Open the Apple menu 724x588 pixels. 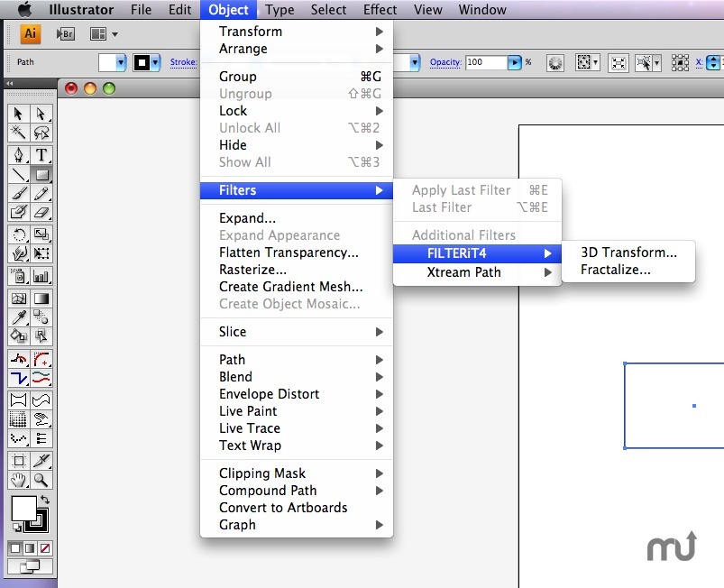click(x=24, y=9)
